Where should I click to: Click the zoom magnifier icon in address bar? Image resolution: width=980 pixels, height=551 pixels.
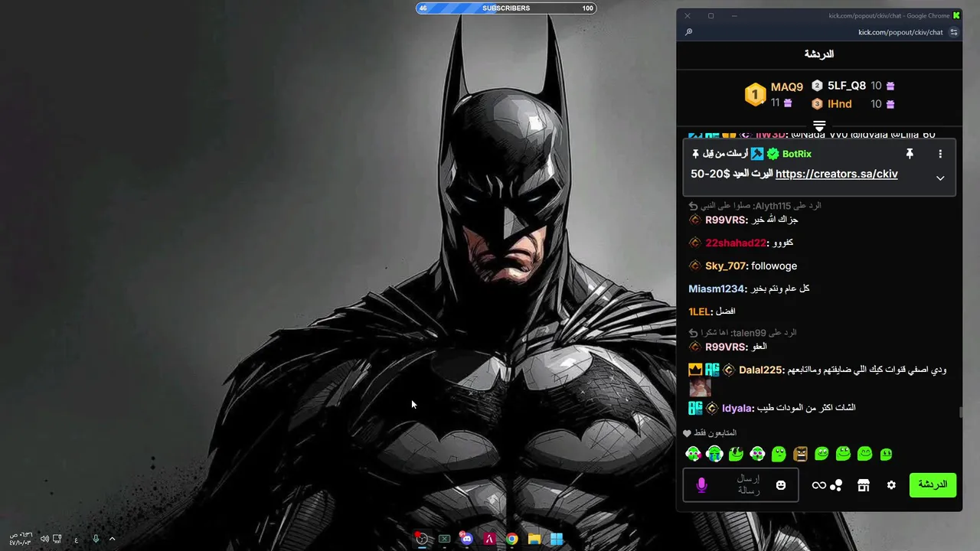coord(688,32)
